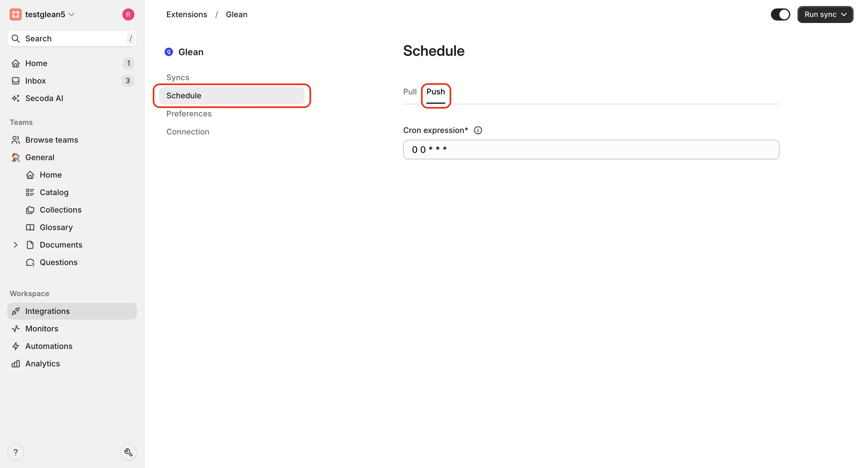Open the Run sync dropdown
This screenshot has height=468, width=868.
coord(825,14)
